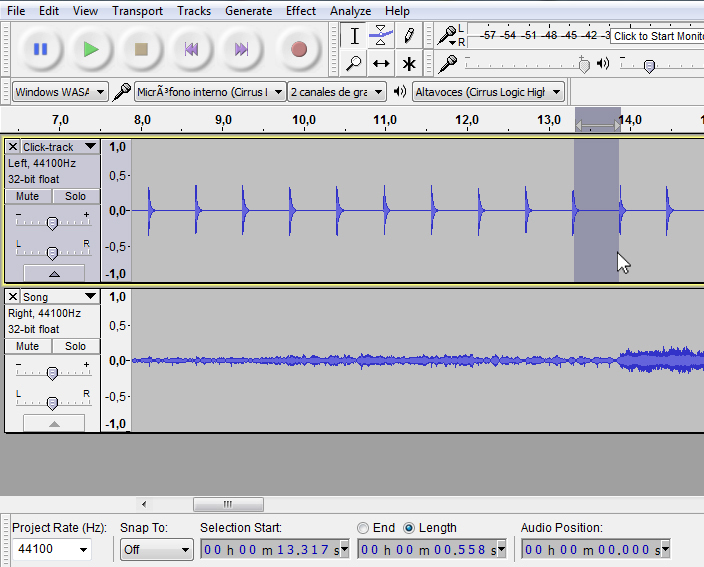
Task: Open recording meter microphone options
Action: click(x=447, y=36)
